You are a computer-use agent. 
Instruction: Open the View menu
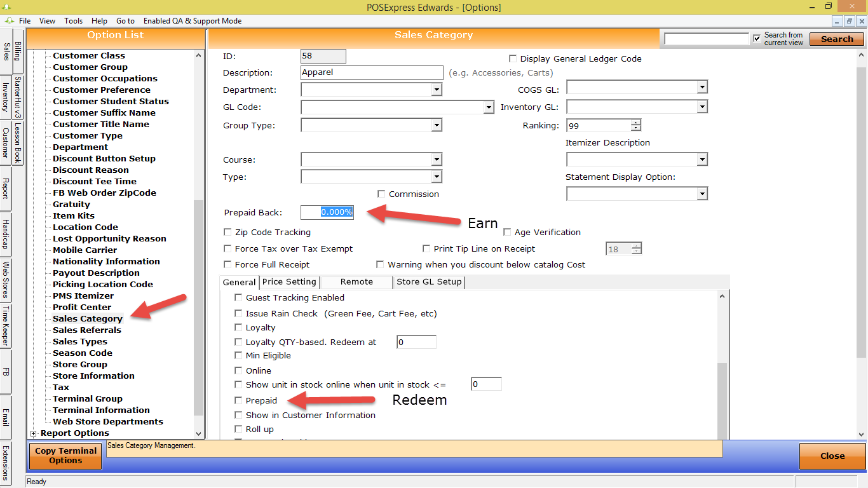pyautogui.click(x=47, y=21)
